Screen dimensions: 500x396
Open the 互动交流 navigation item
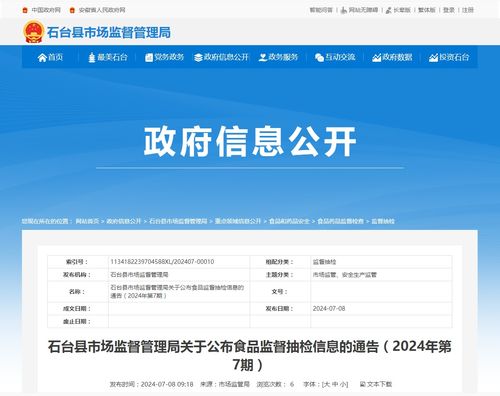(335, 57)
